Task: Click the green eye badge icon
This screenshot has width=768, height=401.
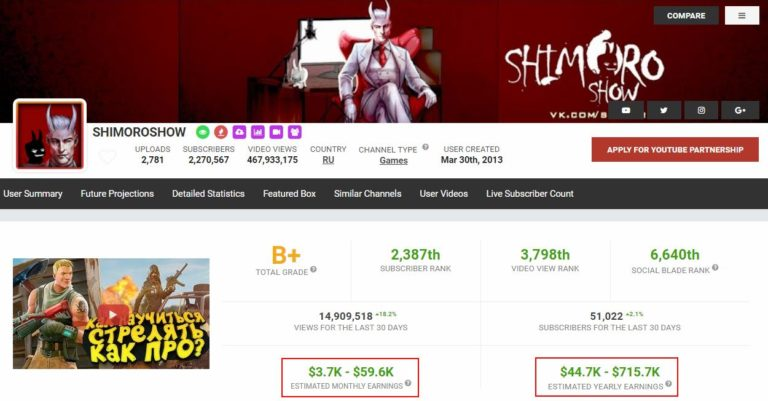Action: click(x=203, y=132)
